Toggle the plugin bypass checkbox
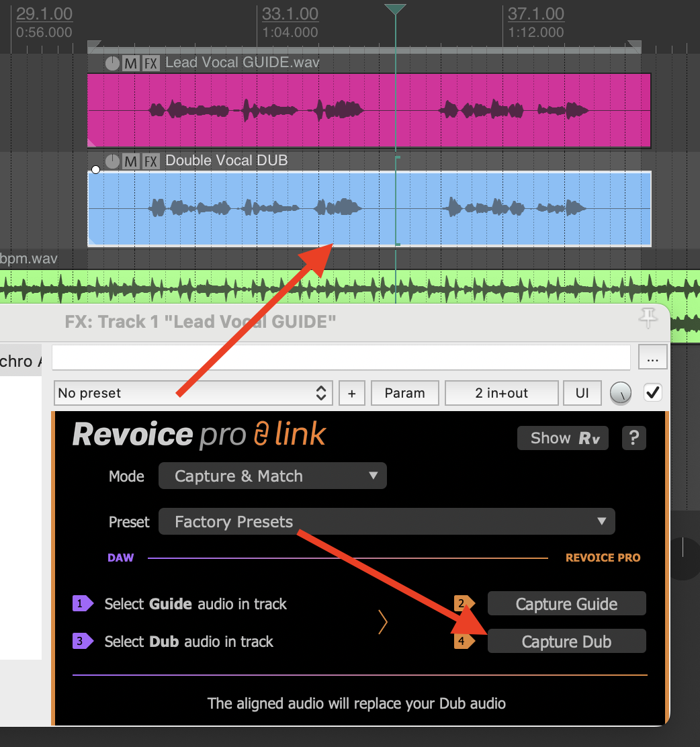Image resolution: width=700 pixels, height=747 pixels. click(652, 393)
